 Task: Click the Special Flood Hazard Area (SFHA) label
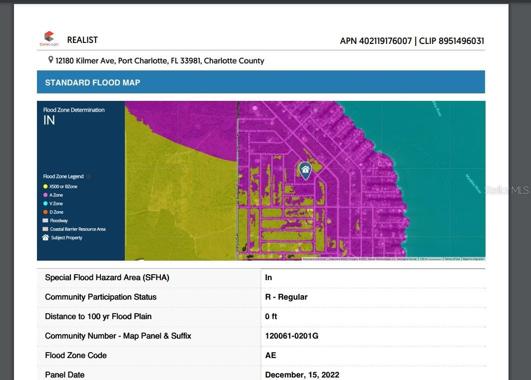pyautogui.click(x=107, y=277)
